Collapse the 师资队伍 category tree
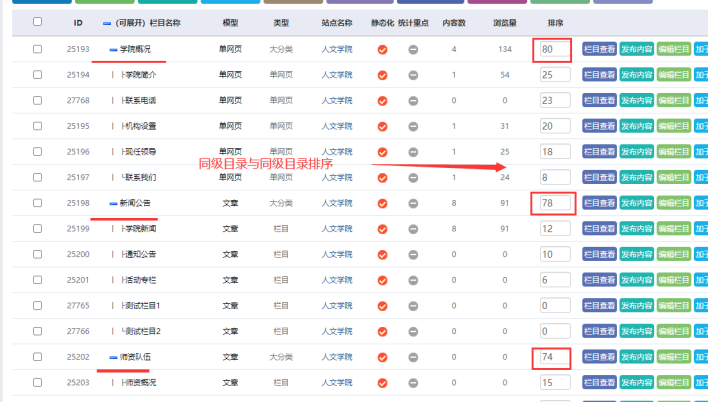The height and width of the screenshot is (402, 708). click(112, 356)
